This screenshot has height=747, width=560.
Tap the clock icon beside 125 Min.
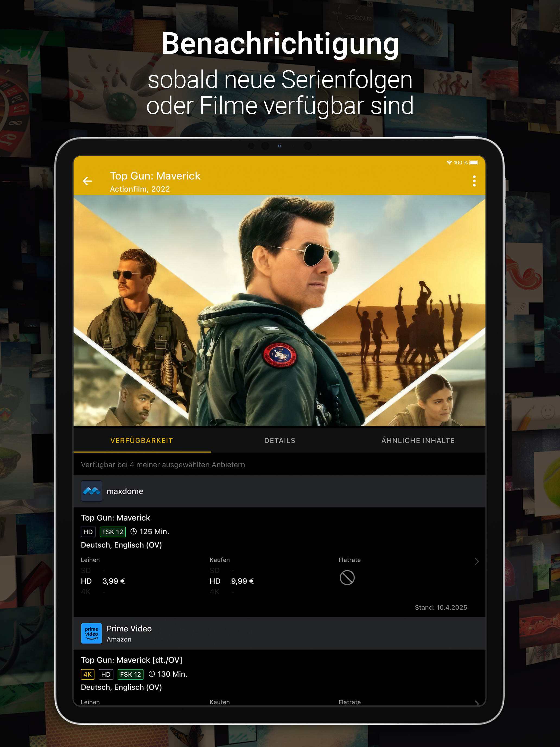[134, 531]
